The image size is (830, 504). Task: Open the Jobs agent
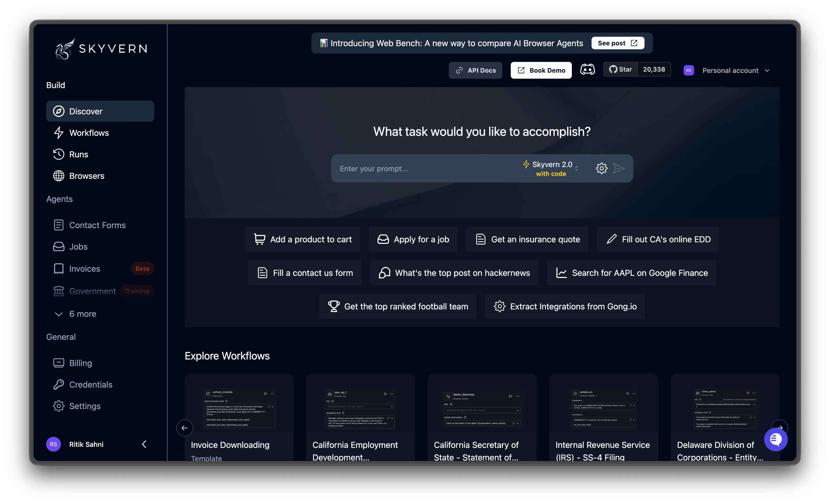100,246
